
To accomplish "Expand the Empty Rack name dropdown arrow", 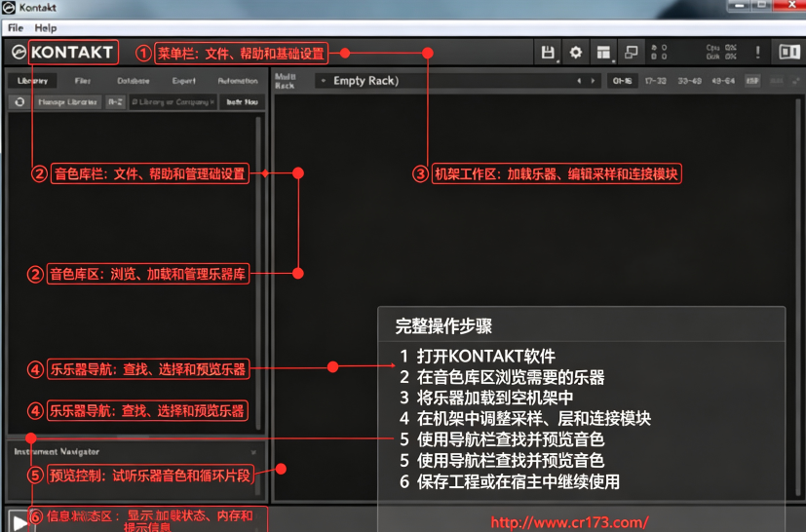I will pyautogui.click(x=324, y=81).
